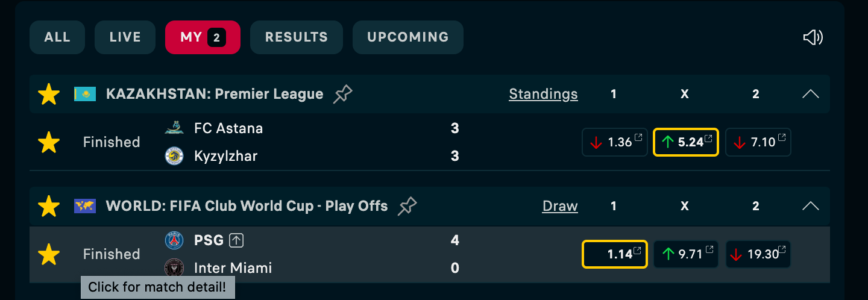Pin the FIFA Club World Cup league
The image size is (868, 300).
[407, 206]
